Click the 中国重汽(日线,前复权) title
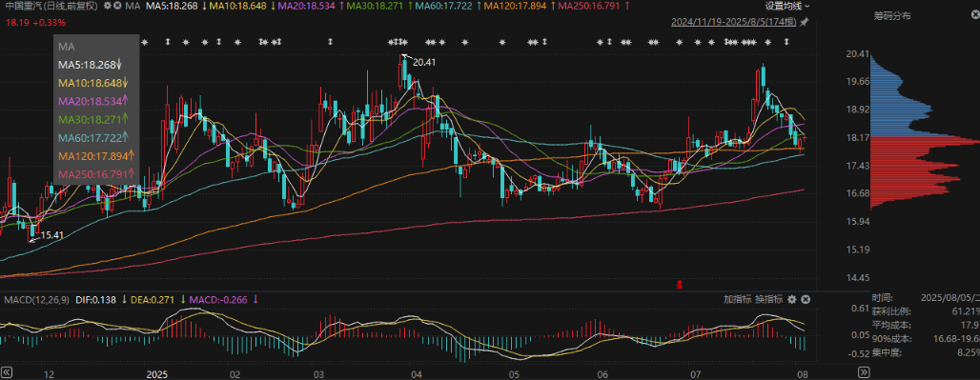980x380 pixels. tap(52, 6)
